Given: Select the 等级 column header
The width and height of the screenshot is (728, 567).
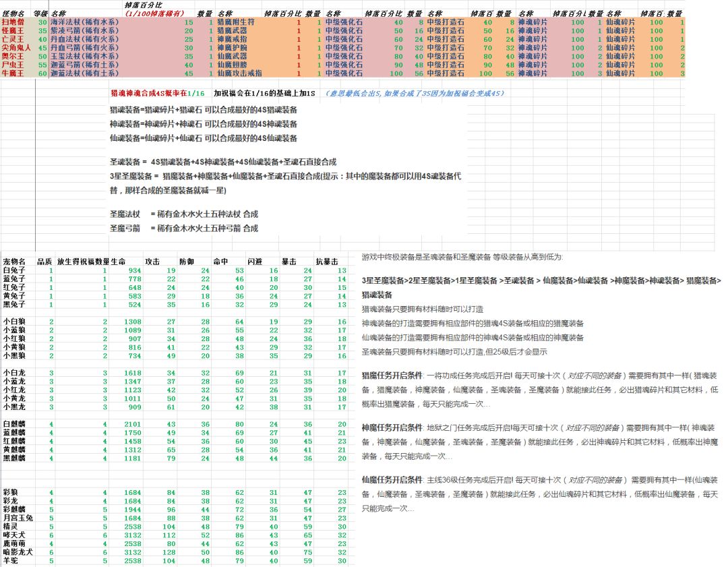Looking at the screenshot, I should (x=40, y=14).
